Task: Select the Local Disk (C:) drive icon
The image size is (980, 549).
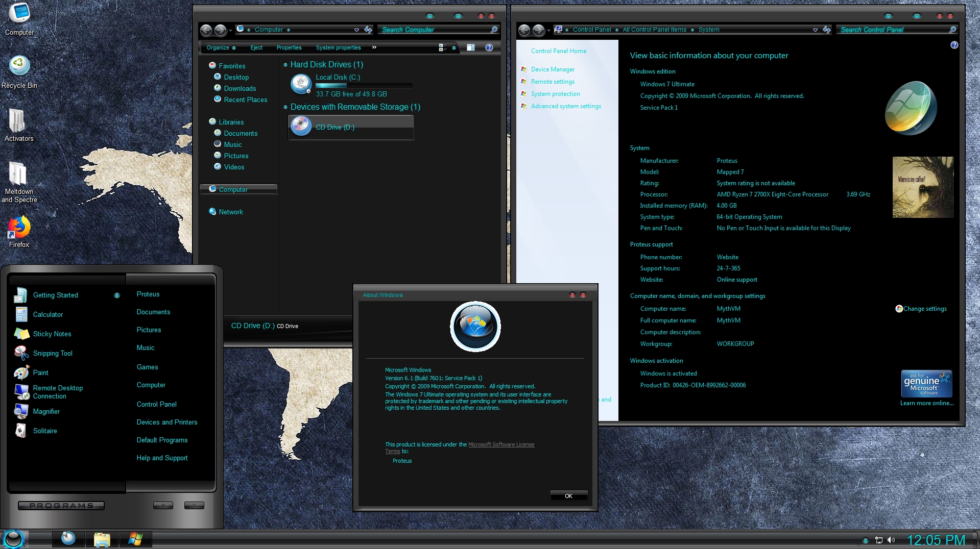Action: pos(301,84)
